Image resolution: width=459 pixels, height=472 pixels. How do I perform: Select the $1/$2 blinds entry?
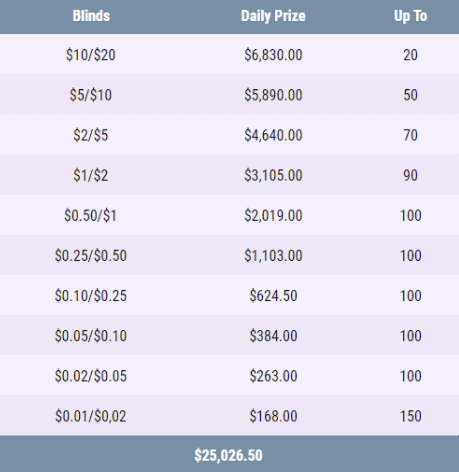[x=91, y=175]
